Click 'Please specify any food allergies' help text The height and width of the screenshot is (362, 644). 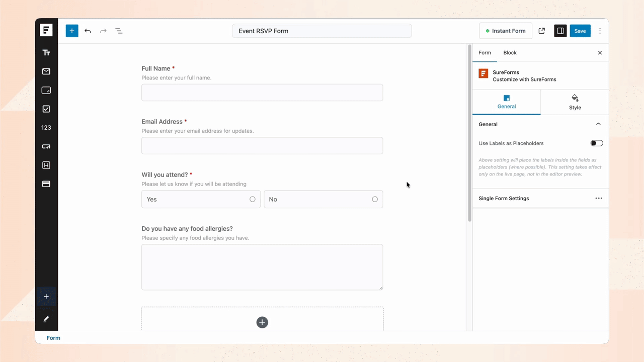point(196,238)
